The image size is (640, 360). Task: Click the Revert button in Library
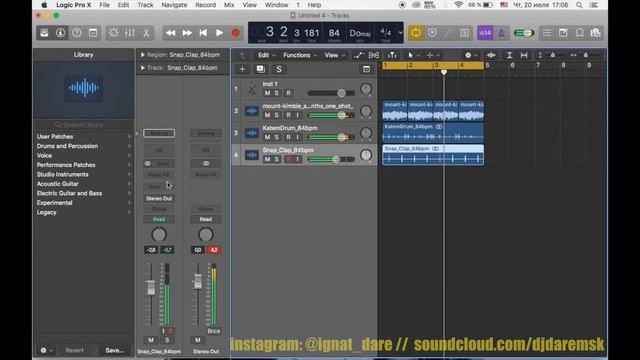(x=74, y=350)
